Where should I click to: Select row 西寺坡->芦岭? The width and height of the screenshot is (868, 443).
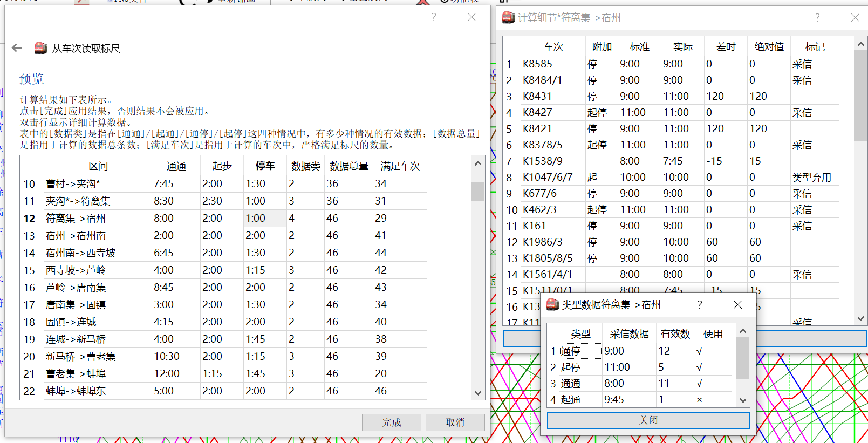224,270
